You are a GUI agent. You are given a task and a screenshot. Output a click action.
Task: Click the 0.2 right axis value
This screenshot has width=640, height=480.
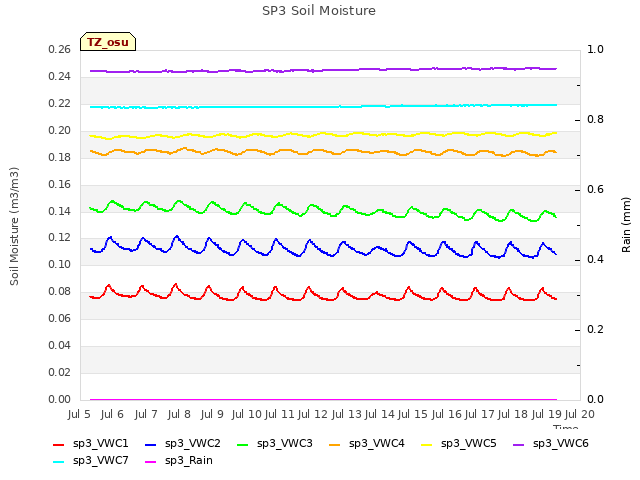coord(595,329)
